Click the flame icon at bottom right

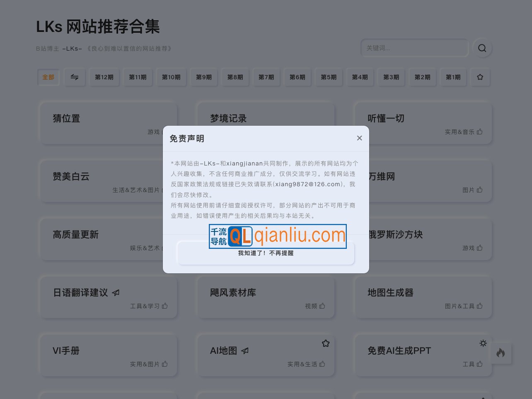click(x=501, y=353)
